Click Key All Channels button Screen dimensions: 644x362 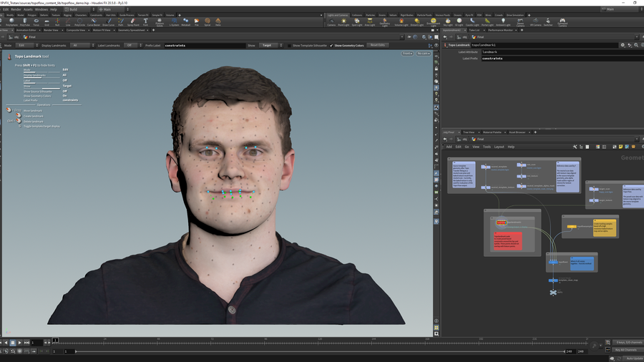click(625, 350)
